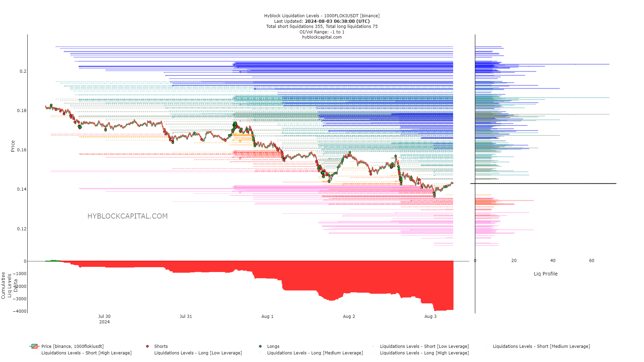Image resolution: width=644 pixels, height=362 pixels.
Task: Toggle Liquidations Levels - Short [Low Leverage] legend entry
Action: tap(424, 346)
